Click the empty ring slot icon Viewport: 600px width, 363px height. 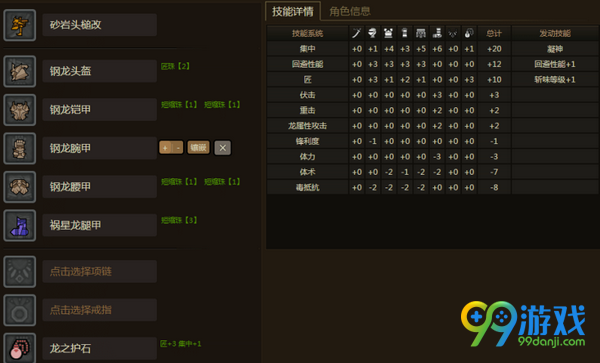coord(20,310)
